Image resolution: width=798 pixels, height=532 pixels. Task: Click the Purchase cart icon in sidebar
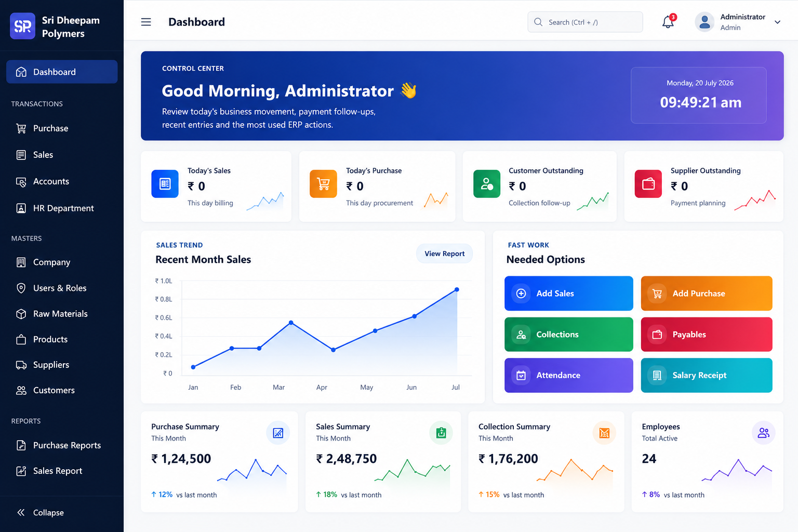(21, 128)
